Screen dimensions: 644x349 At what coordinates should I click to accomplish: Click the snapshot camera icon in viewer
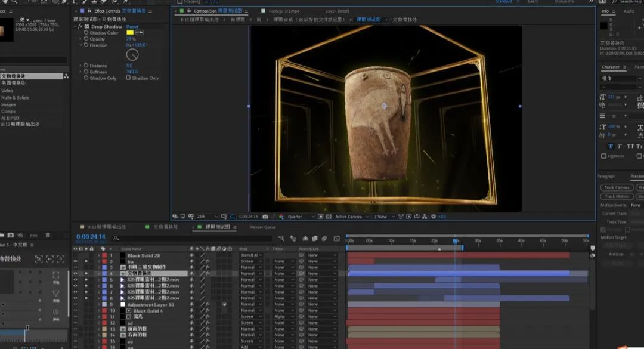pyautogui.click(x=265, y=217)
